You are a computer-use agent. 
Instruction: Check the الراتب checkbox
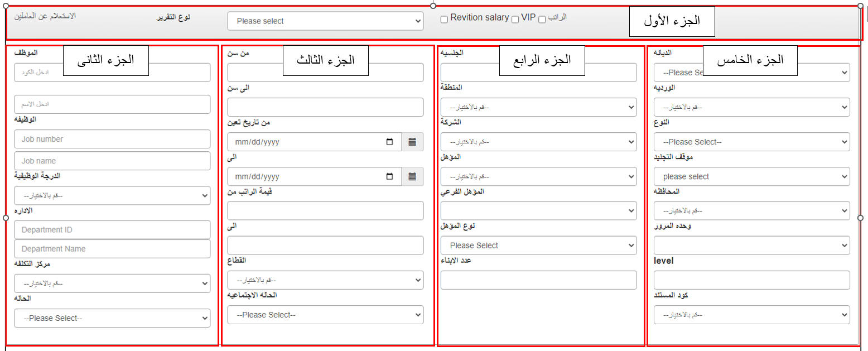point(542,20)
